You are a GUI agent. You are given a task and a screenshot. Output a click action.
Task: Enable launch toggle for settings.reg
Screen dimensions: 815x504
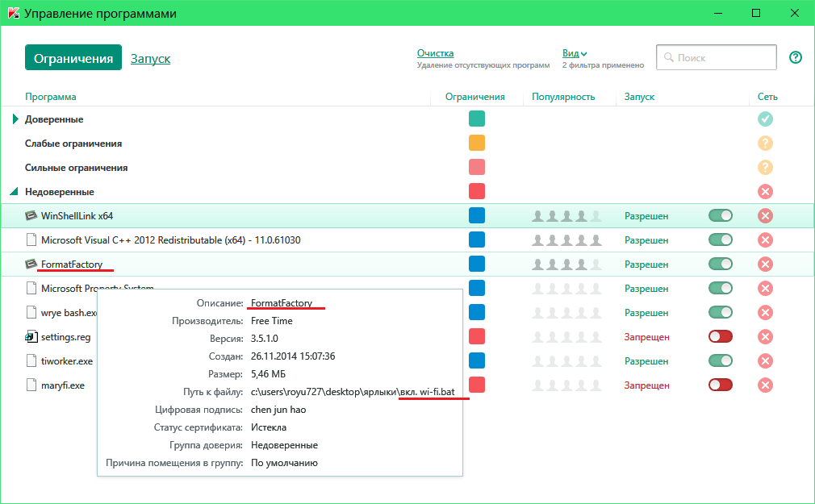pyautogui.click(x=721, y=337)
